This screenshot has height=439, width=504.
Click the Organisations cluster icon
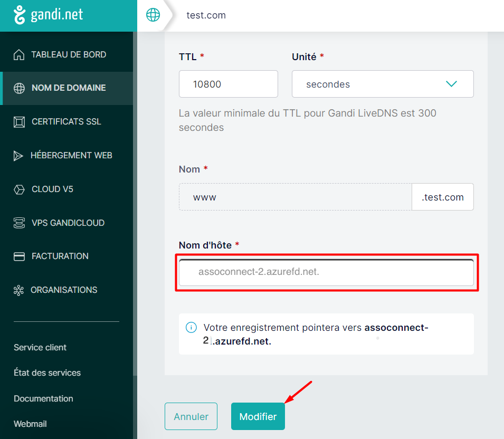coord(18,290)
